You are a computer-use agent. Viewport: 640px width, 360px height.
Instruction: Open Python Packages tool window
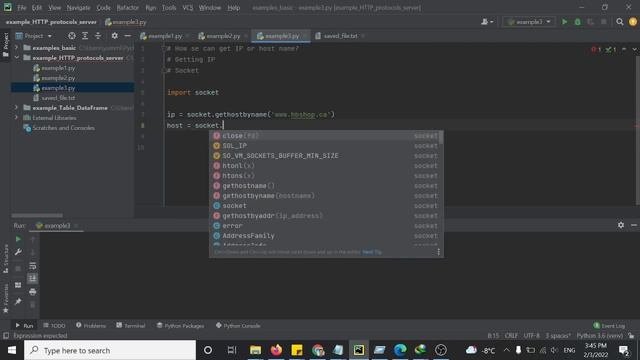tap(180, 326)
